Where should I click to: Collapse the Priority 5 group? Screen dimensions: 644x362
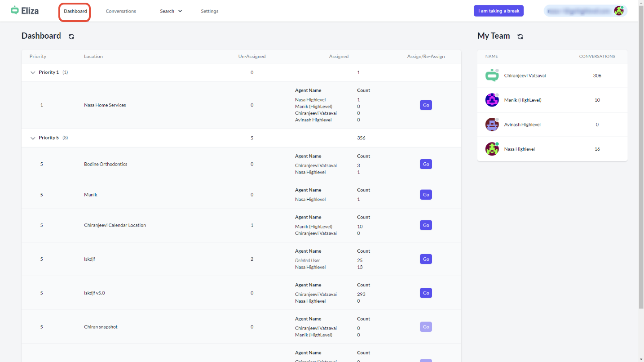pos(33,138)
